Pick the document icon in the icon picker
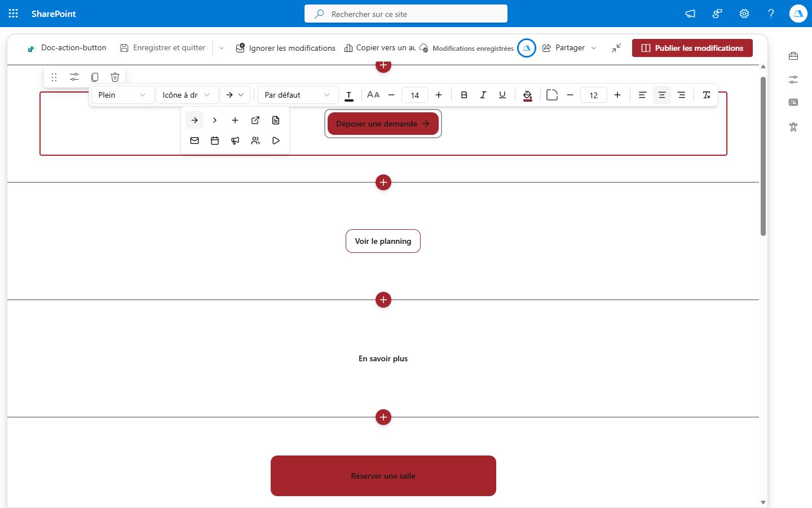 click(x=276, y=120)
